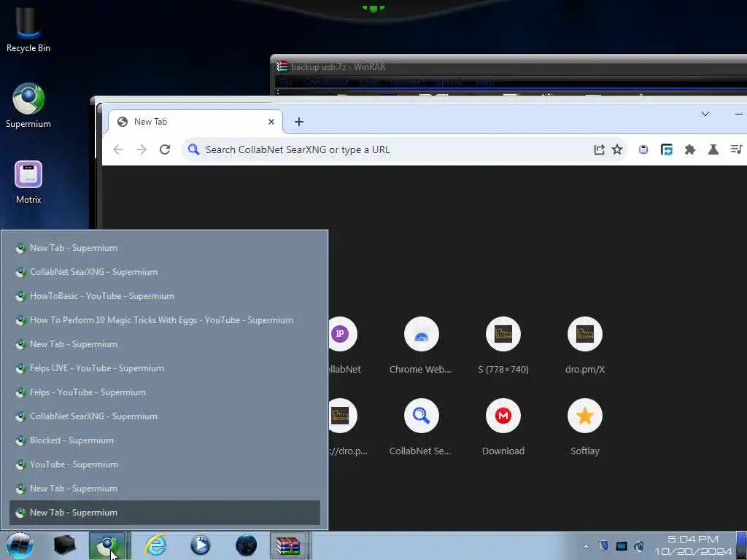Viewport: 747px width, 560px height.
Task: Switch to YouTube - Supermium window
Action: pyautogui.click(x=165, y=464)
